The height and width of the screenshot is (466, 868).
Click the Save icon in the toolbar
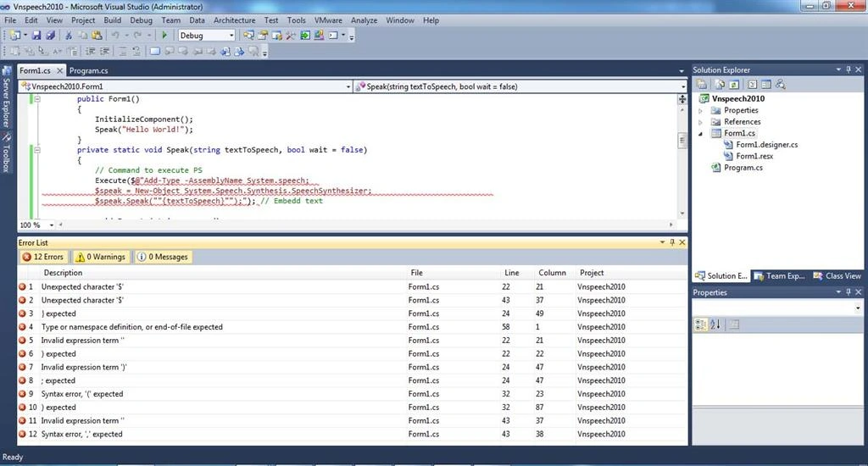(36, 36)
